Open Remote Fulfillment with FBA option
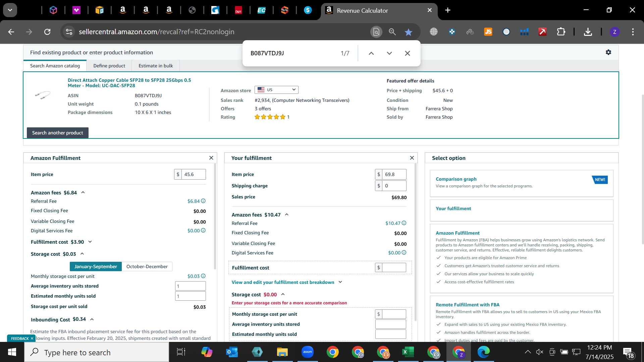 (468, 305)
